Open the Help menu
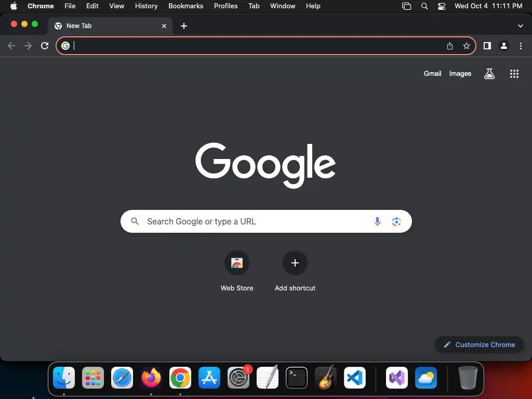This screenshot has width=532, height=399. pos(313,6)
